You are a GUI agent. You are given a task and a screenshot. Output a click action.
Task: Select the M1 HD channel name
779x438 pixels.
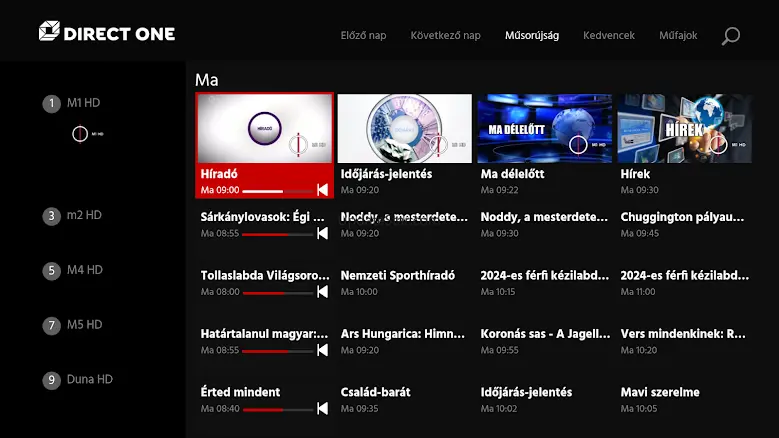[83, 103]
